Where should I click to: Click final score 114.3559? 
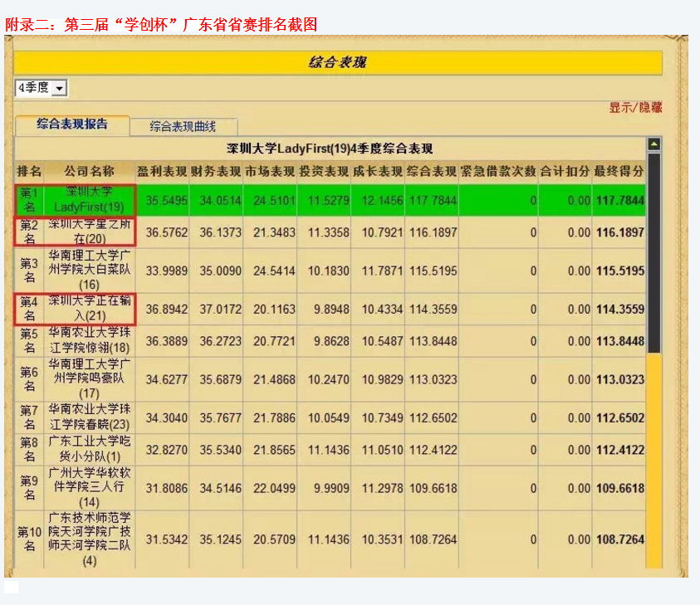(x=620, y=310)
